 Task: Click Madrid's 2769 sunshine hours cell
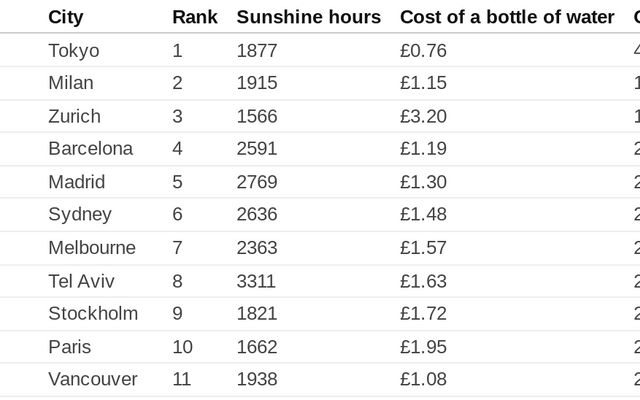pyautogui.click(x=257, y=182)
